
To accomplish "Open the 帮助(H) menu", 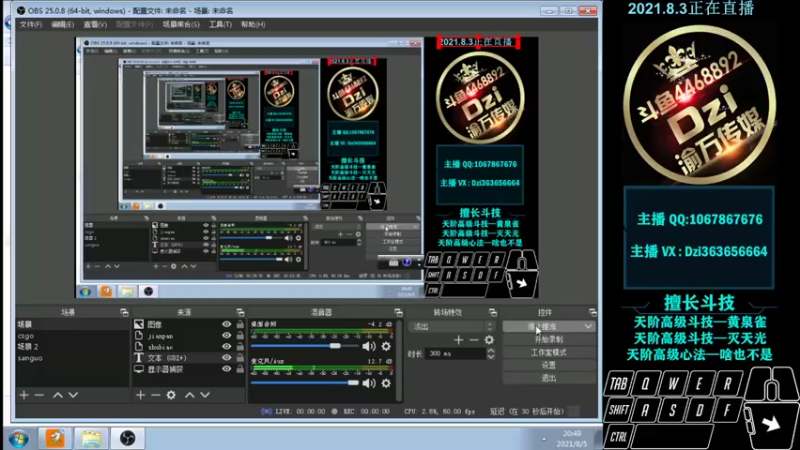I will (x=253, y=24).
